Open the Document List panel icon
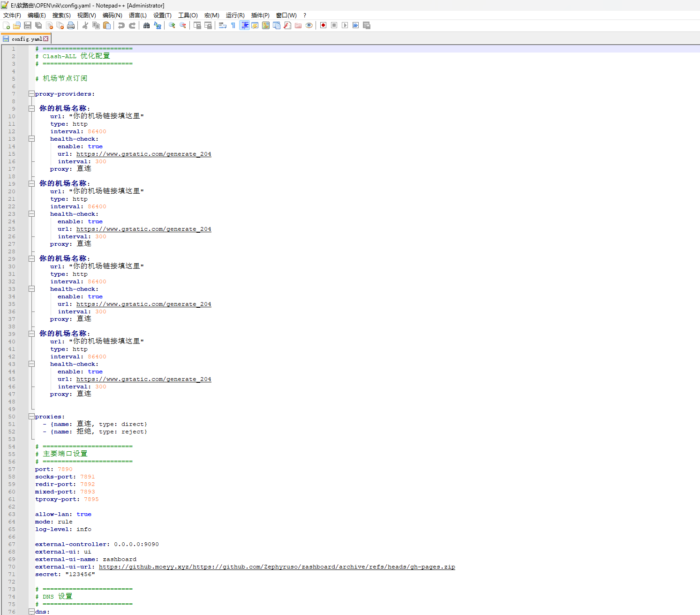Screen dimensions: 700x615 point(277,25)
